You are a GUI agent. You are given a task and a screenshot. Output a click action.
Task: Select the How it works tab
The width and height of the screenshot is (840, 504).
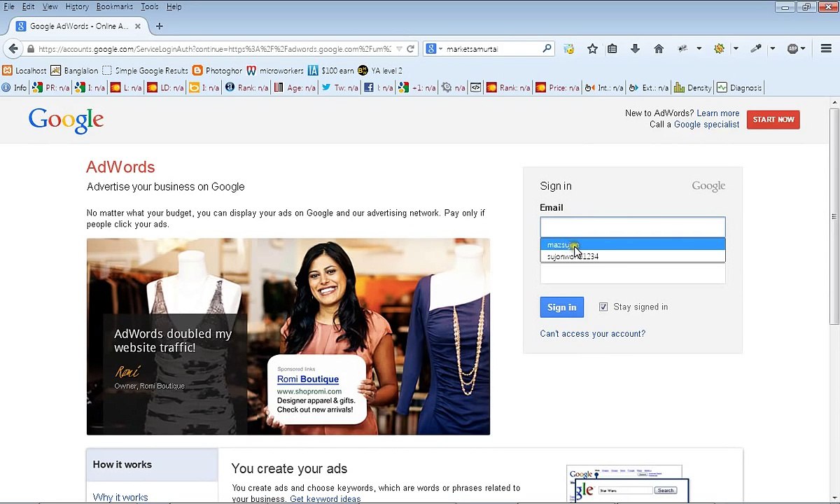152,465
